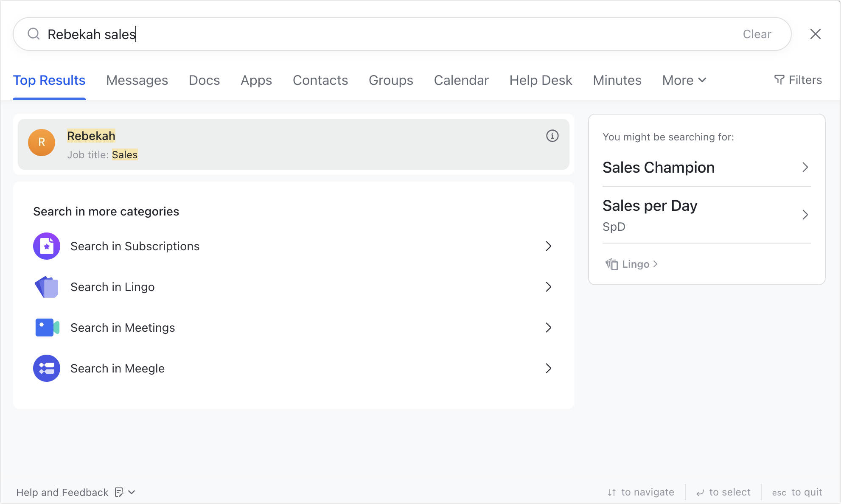Screen dimensions: 841x504
Task: Click the small Lingo icon in suggestions
Action: click(x=611, y=264)
